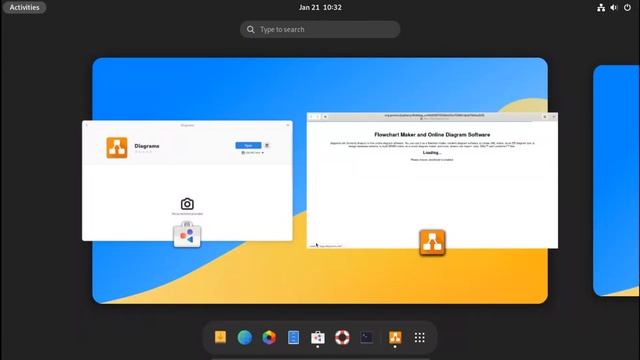Open the power menu icon
640x360 pixels.
627,7
